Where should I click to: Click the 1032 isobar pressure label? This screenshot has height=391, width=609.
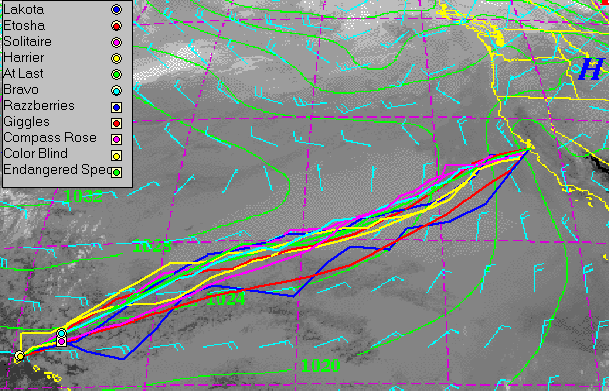[x=84, y=196]
